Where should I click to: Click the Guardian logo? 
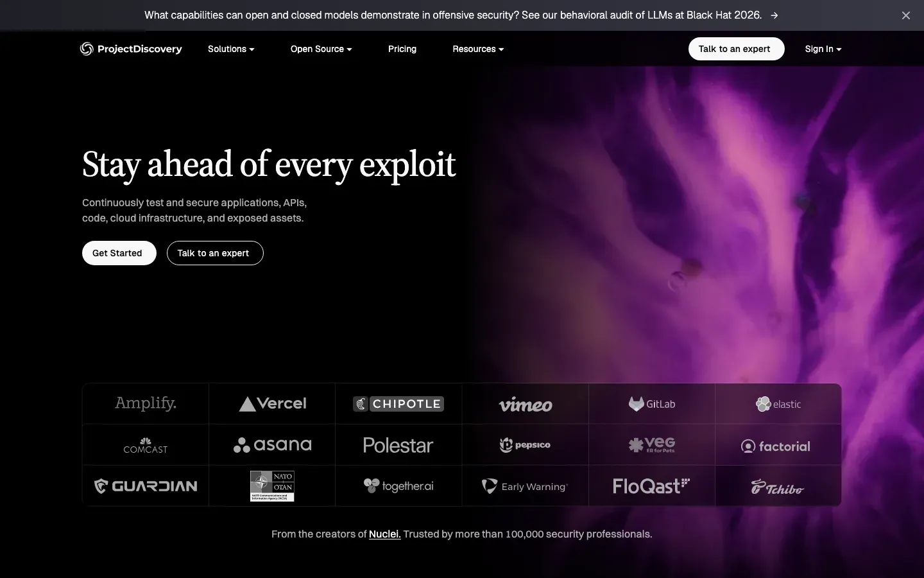tap(146, 486)
